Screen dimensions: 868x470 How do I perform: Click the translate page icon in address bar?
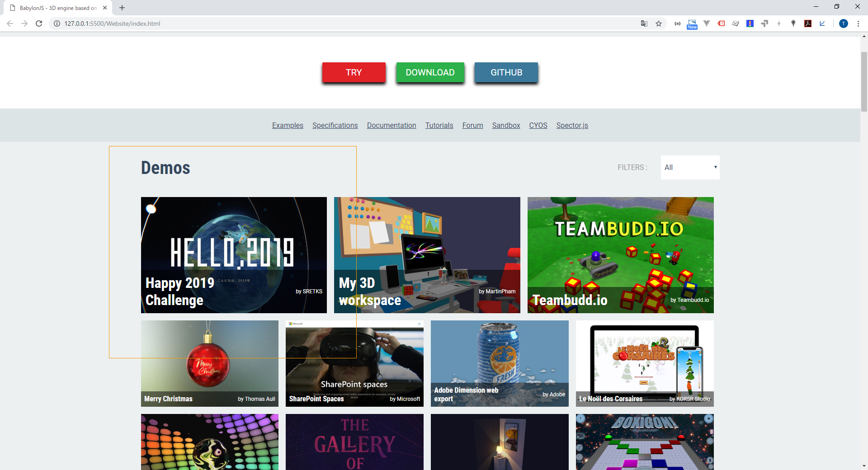pos(644,23)
